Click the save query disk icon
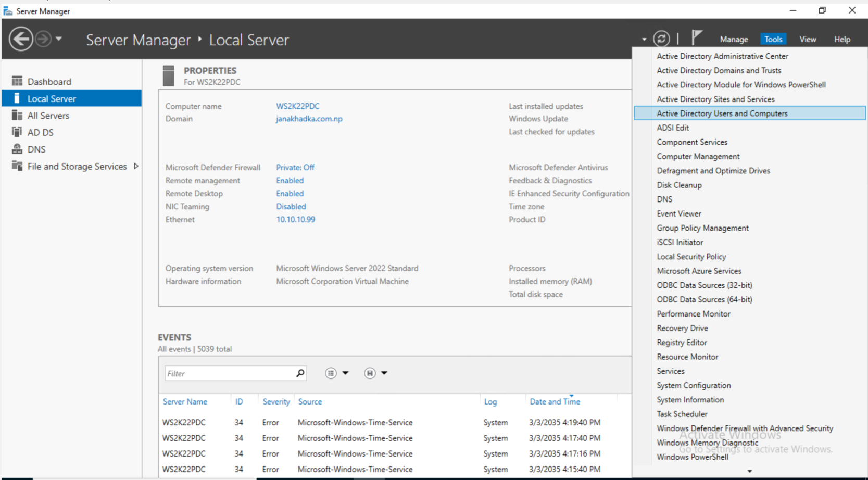Viewport: 868px width, 480px height. [x=370, y=373]
